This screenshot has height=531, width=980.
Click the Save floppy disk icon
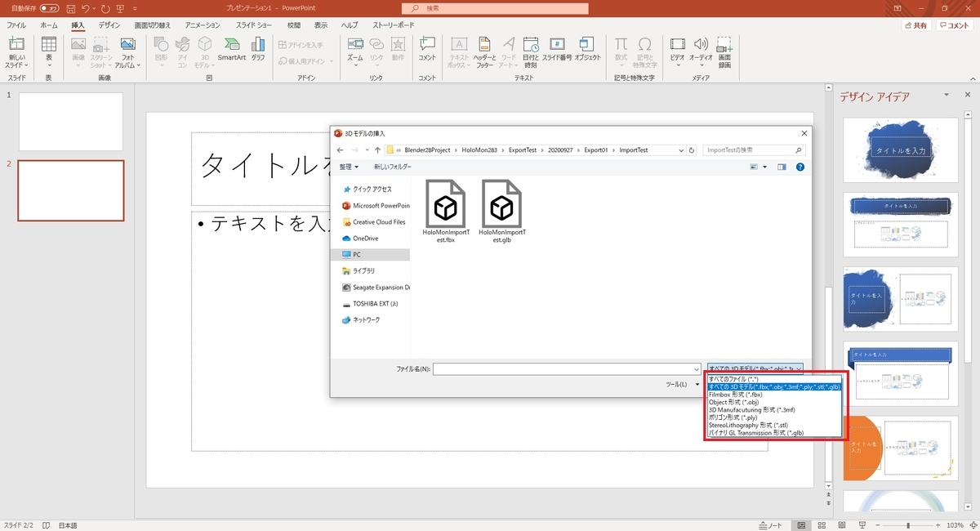click(72, 8)
